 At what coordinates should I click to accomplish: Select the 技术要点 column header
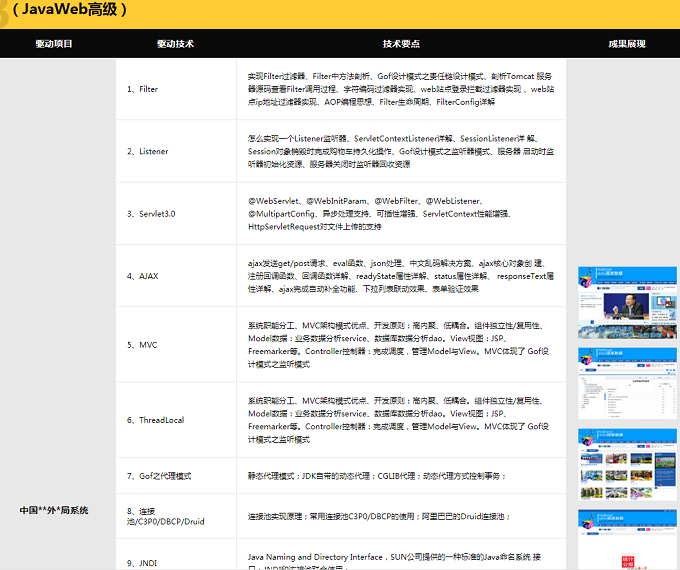coord(401,44)
